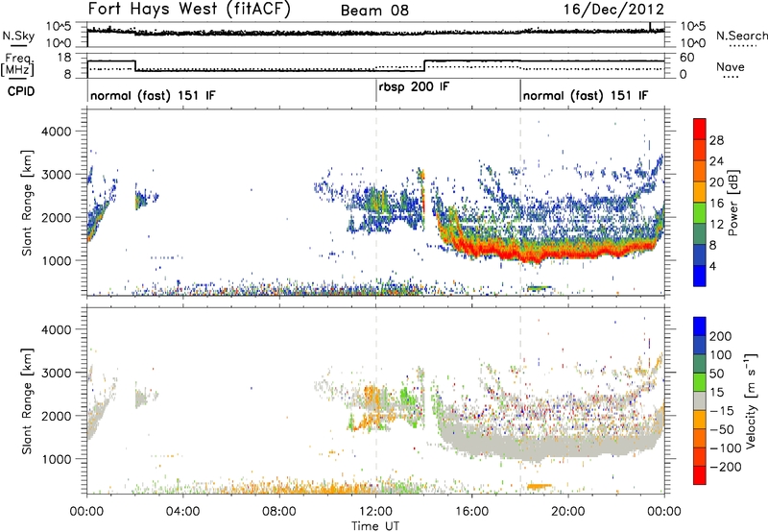Click the light green segment of the Velocity colorbar
Viewport: 768px width, 532px height.
(x=700, y=381)
